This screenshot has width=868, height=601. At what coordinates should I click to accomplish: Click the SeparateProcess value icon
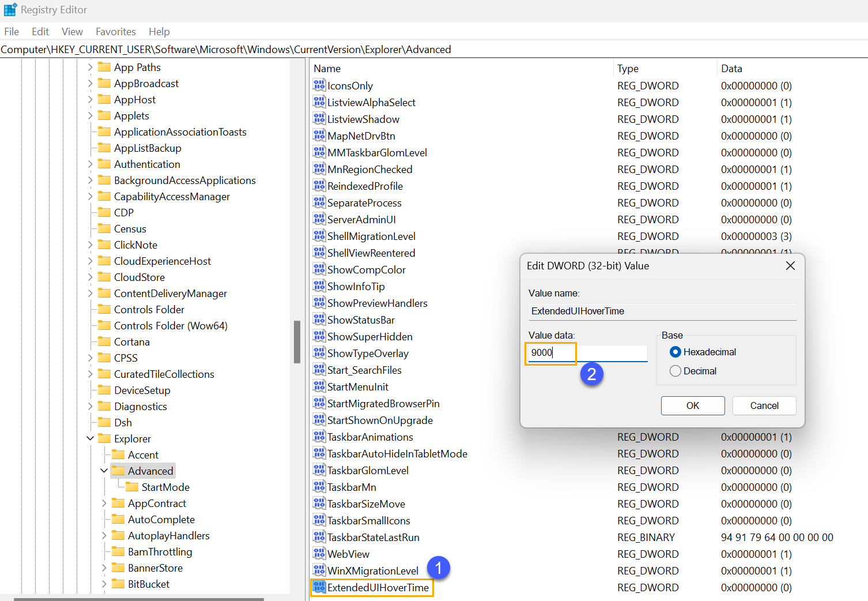coord(319,202)
